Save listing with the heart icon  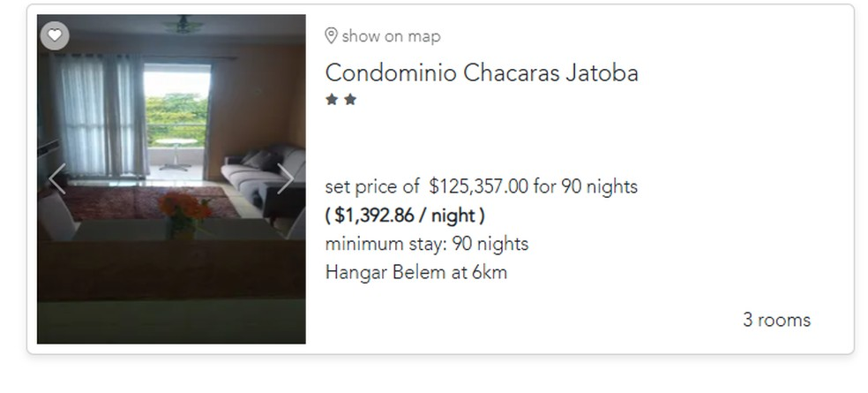coord(55,35)
